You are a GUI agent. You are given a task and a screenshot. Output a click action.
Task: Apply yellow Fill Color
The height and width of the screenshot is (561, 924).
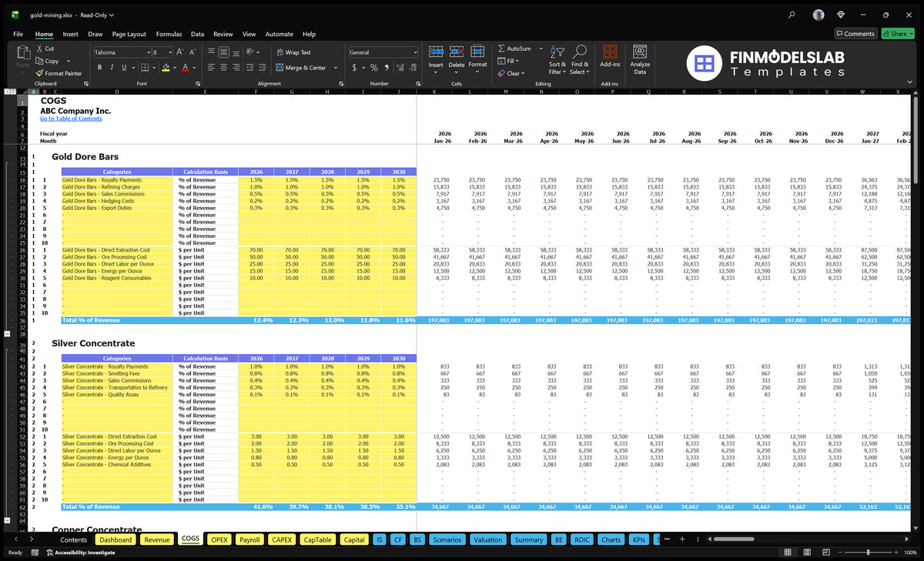coord(165,68)
